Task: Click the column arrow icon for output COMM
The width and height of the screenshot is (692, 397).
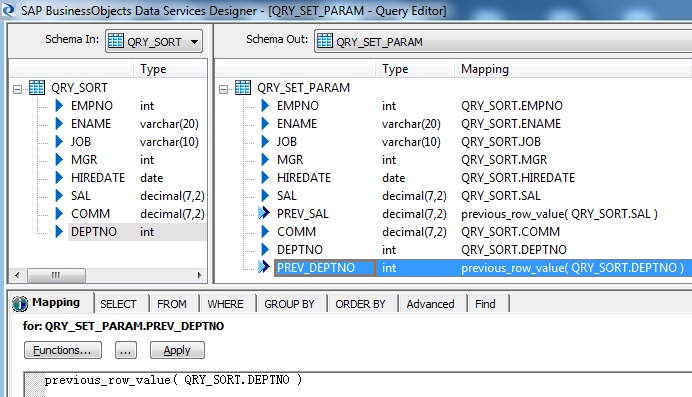Action: (x=265, y=232)
